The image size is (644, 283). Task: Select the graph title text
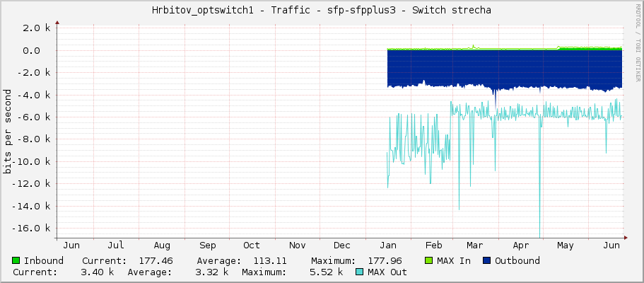pos(322,11)
